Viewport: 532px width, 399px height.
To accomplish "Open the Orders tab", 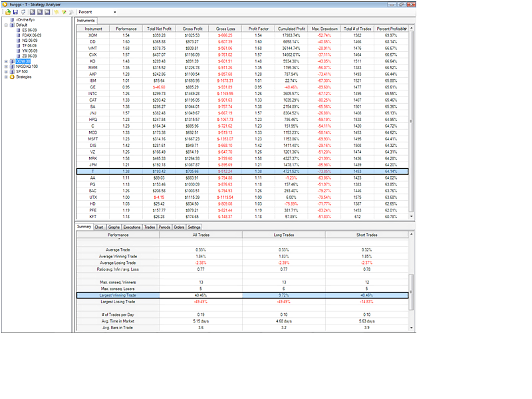I will [179, 227].
